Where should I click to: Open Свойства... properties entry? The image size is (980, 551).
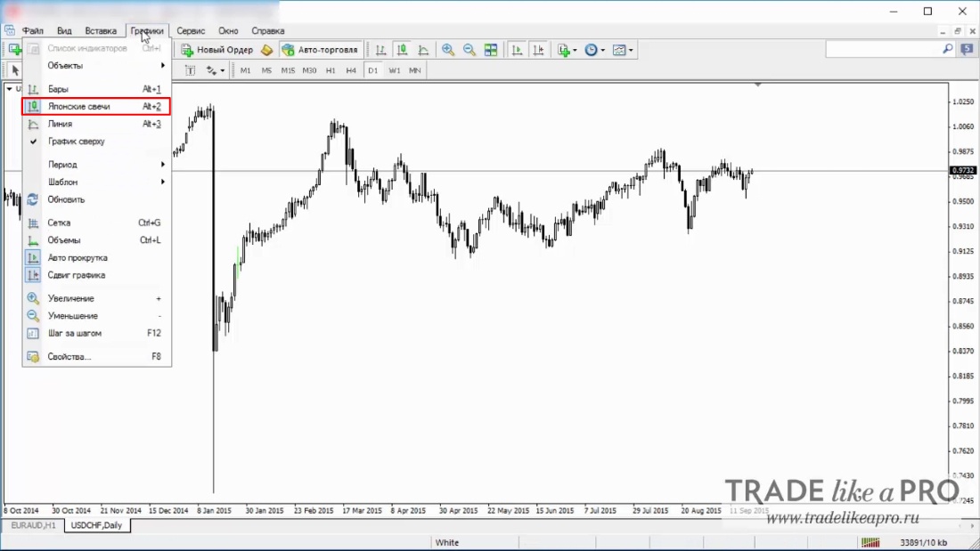pyautogui.click(x=96, y=357)
